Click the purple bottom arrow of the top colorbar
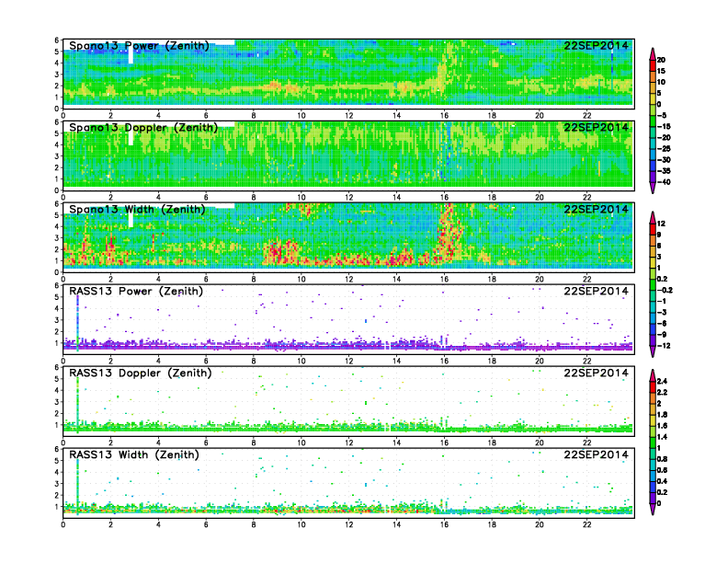 (x=652, y=188)
